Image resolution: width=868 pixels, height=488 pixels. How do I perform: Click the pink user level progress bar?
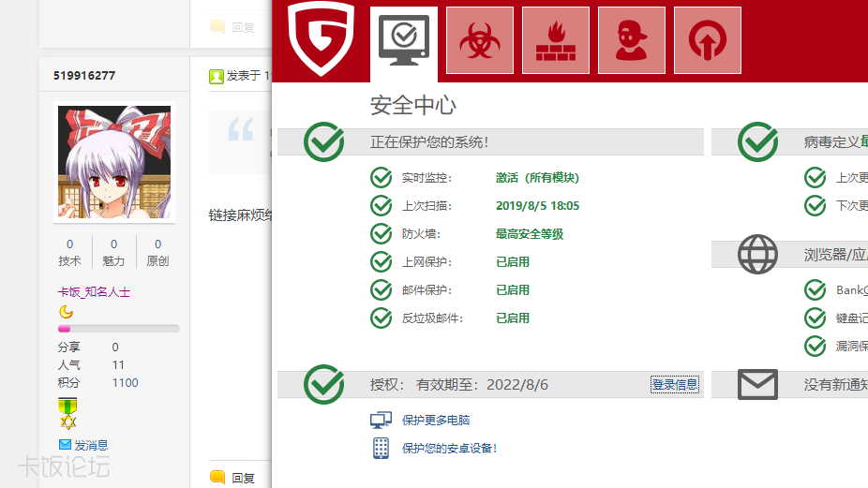click(118, 329)
